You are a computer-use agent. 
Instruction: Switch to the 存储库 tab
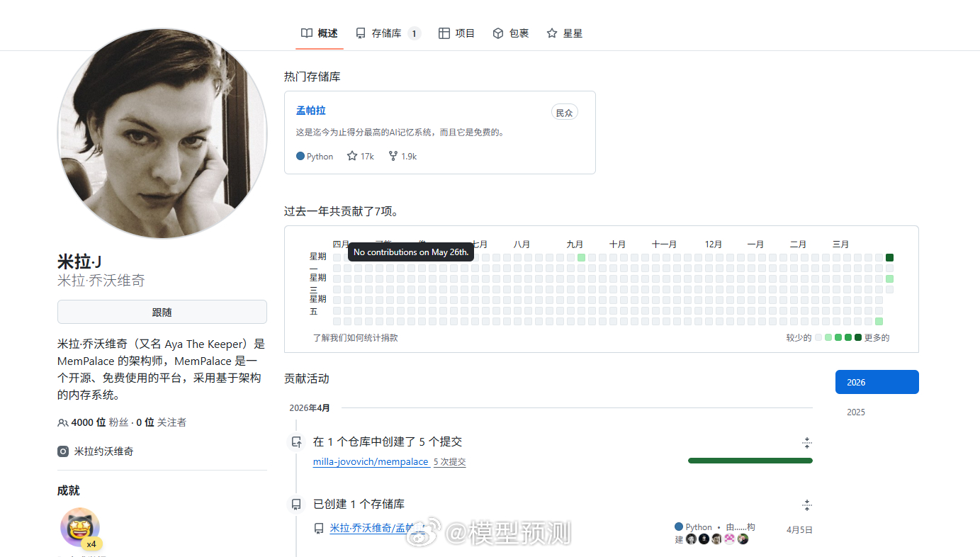coord(387,33)
